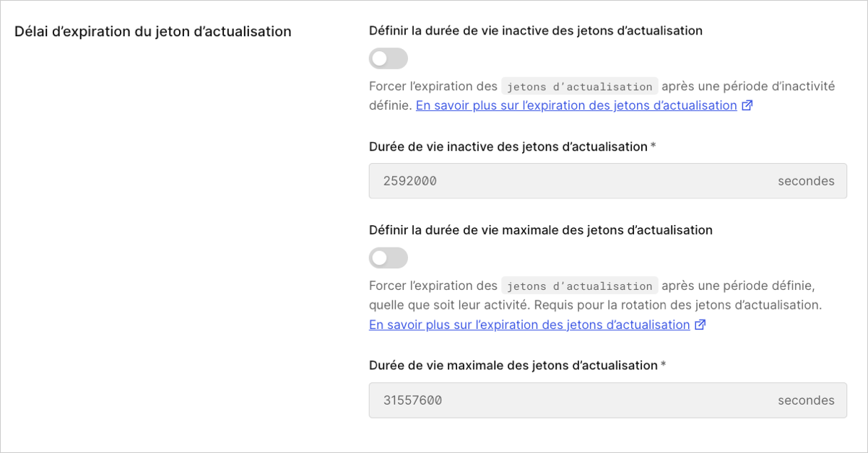
Task: Open first link about token expiration
Action: [576, 105]
